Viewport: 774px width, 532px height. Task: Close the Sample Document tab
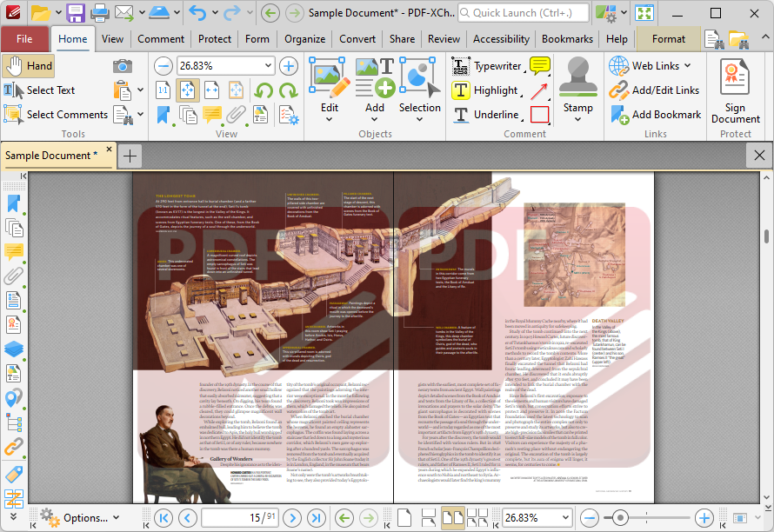[x=109, y=149]
